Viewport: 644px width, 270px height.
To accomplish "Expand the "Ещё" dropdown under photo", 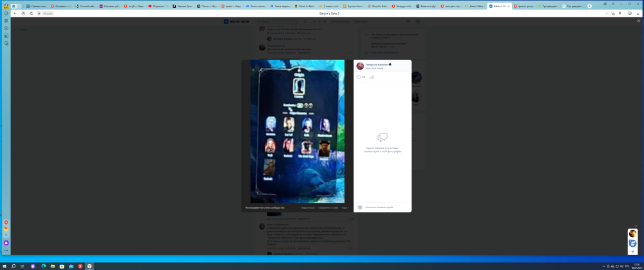I will [x=345, y=207].
